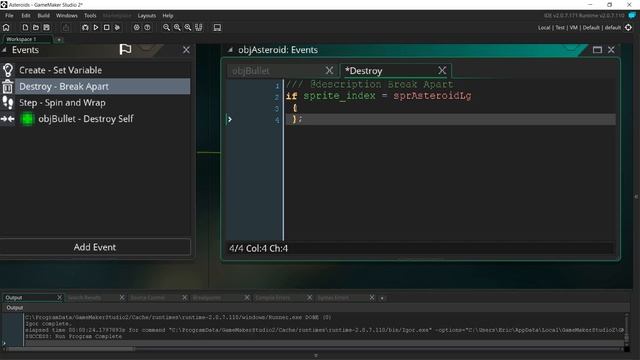Viewport: 640px width, 360px height.
Task: Open the Windows menu
Action: click(67, 16)
